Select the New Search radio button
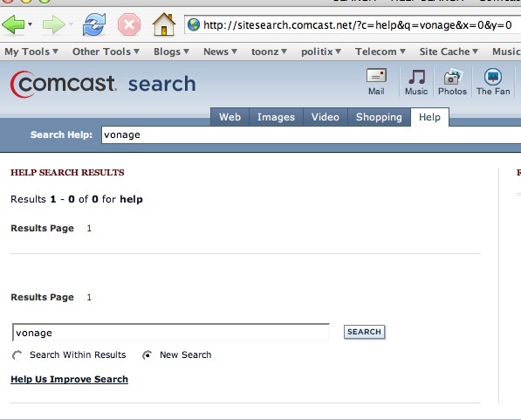Image resolution: width=521 pixels, height=420 pixels. click(x=147, y=355)
